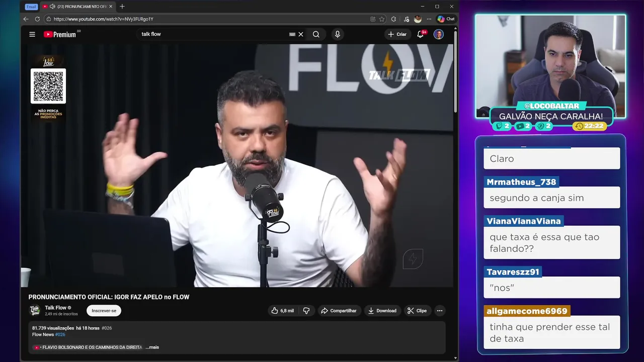Screen dimensions: 644x362
Task: Open the on-screen keyboard in the search box
Action: [292, 34]
